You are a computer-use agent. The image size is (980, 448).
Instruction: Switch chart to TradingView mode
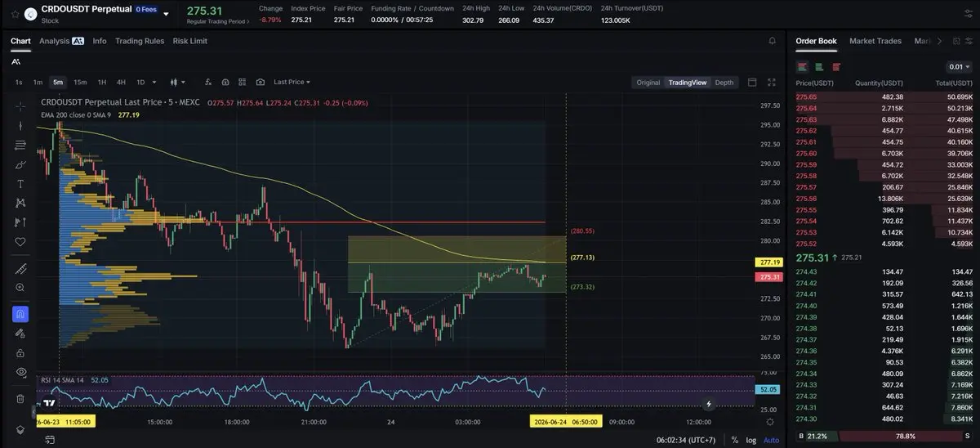[x=687, y=83]
